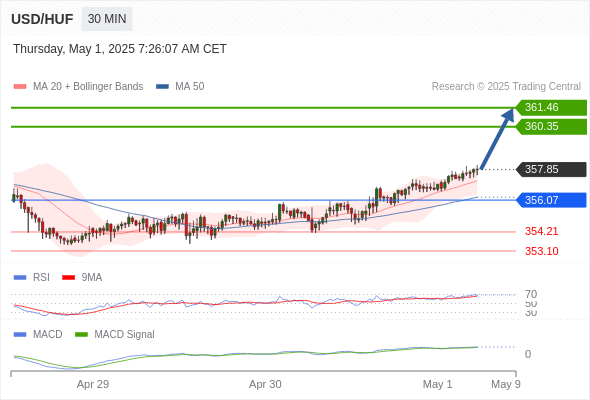Click the May 1 date axis marker

[x=437, y=384]
